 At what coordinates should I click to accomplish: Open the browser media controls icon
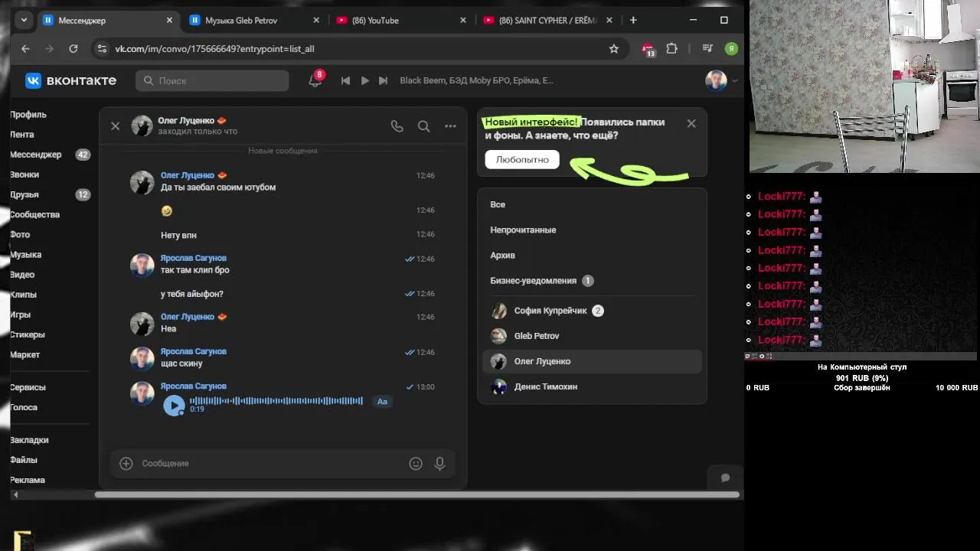[x=708, y=48]
